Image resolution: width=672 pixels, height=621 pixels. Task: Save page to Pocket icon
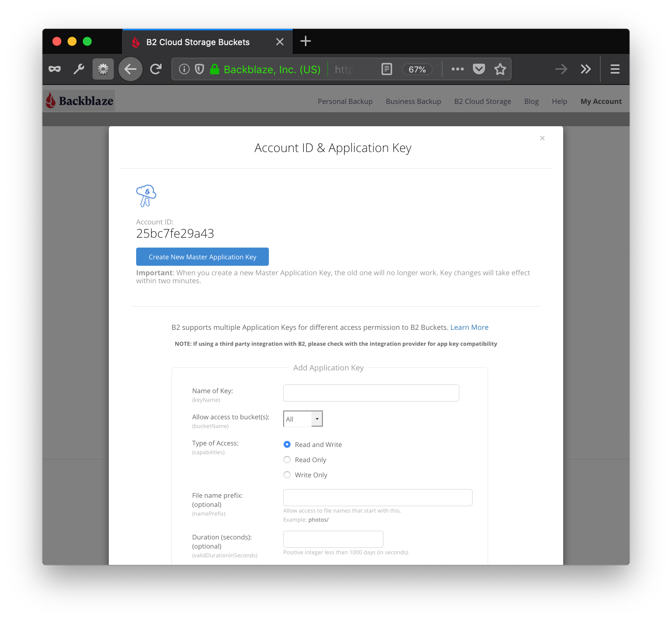(x=479, y=69)
